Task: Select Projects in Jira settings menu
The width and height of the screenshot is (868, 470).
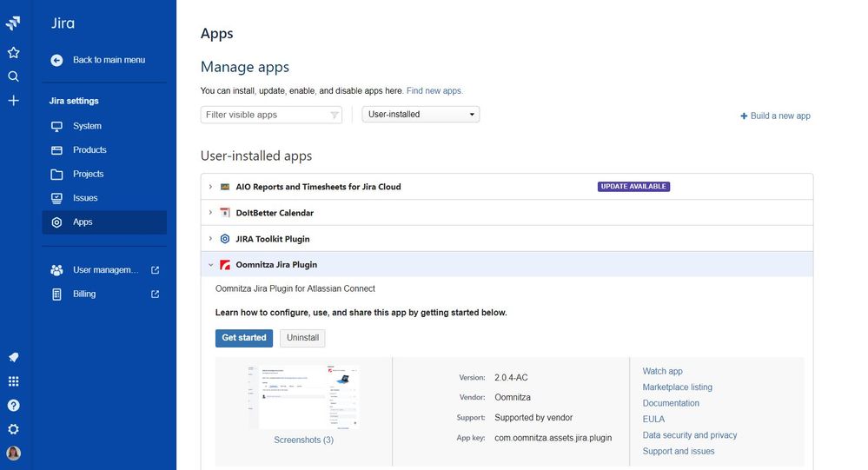Action: click(x=104, y=174)
